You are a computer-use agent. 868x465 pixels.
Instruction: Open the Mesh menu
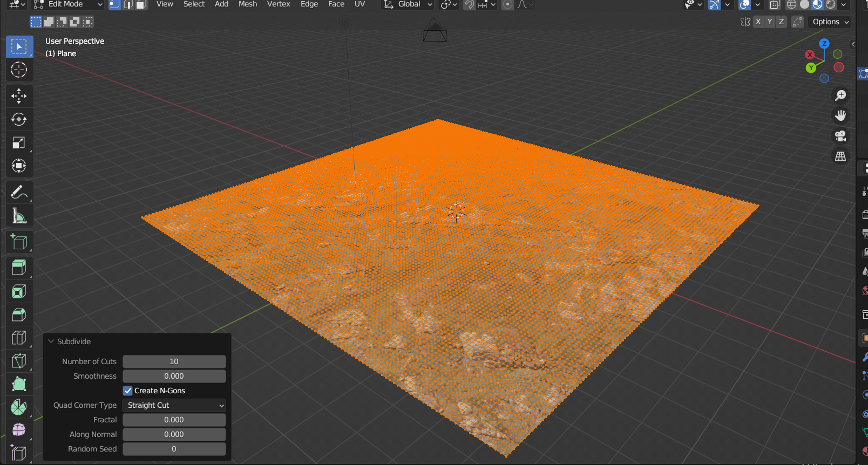coord(248,4)
